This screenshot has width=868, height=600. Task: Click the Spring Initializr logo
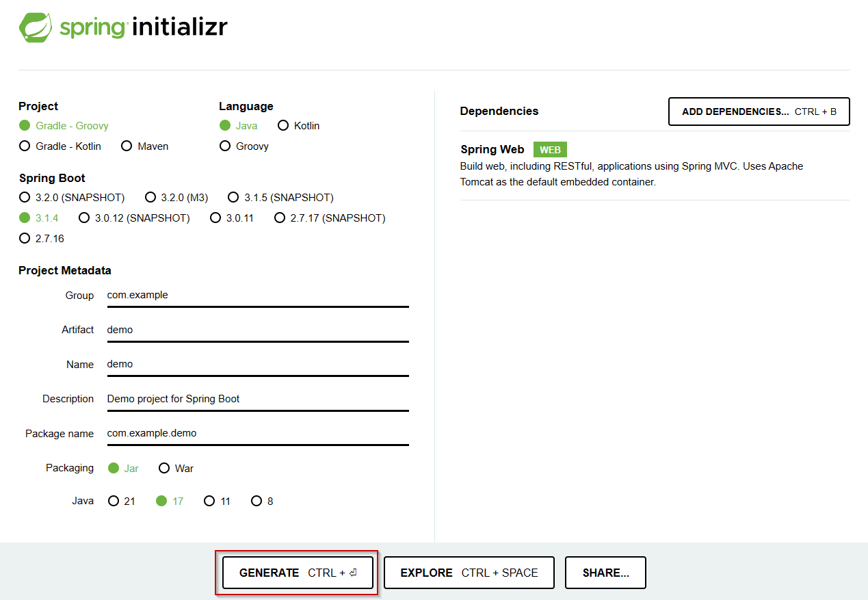[x=123, y=28]
